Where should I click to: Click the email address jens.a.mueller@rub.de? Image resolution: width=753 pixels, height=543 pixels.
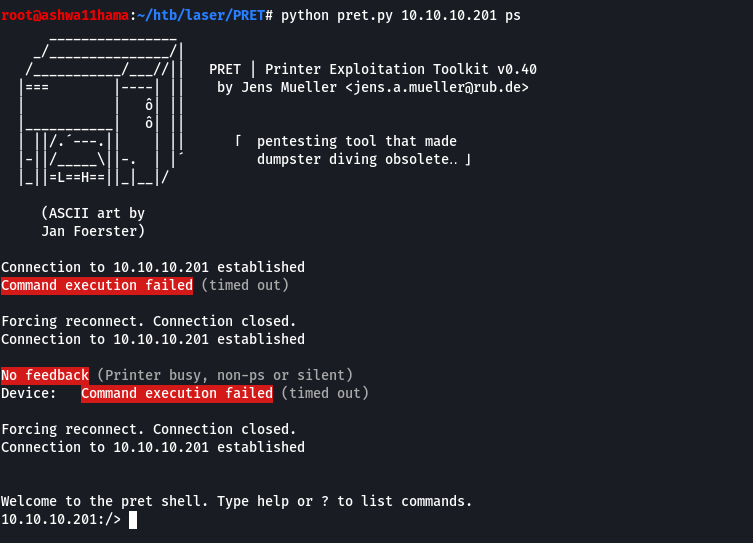point(437,87)
